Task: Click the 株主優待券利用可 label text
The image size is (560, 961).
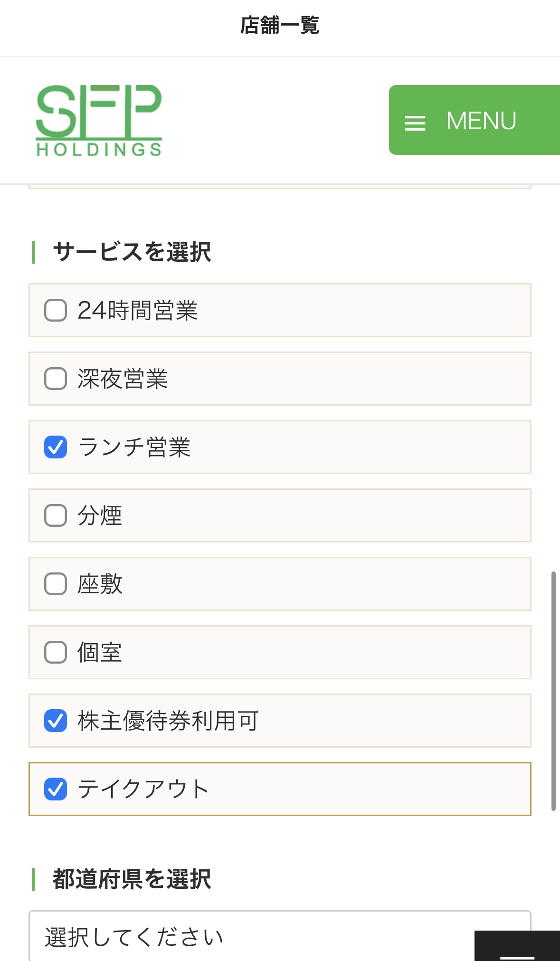Action: pyautogui.click(x=168, y=721)
